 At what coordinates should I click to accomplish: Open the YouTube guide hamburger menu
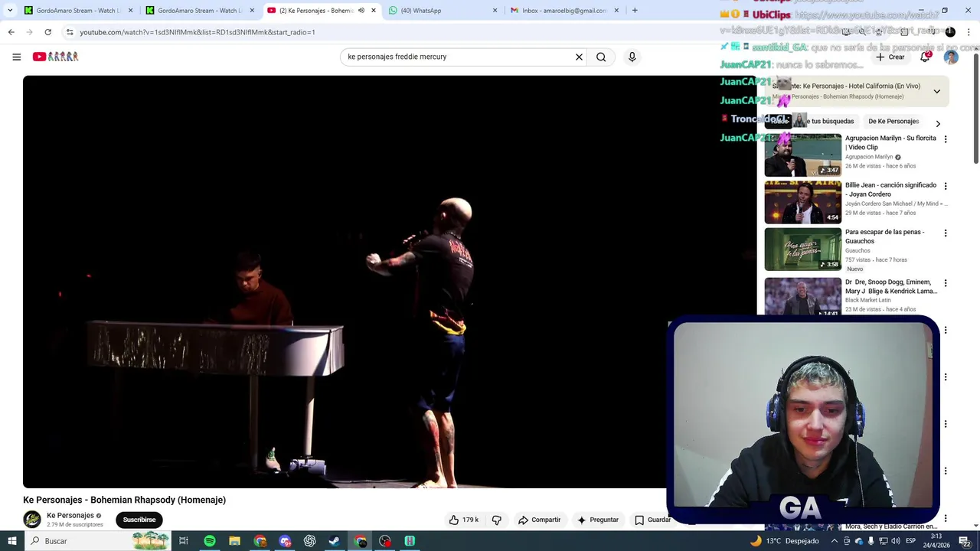pyautogui.click(x=16, y=57)
